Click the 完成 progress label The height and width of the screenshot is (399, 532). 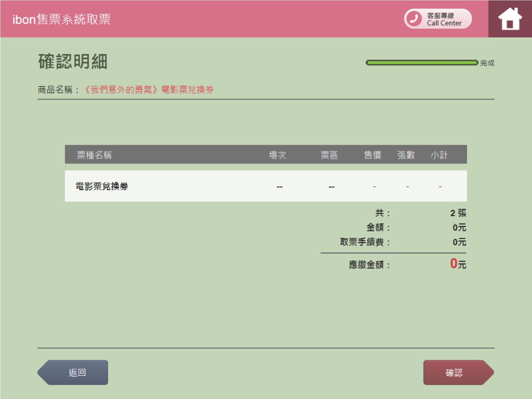pyautogui.click(x=487, y=63)
